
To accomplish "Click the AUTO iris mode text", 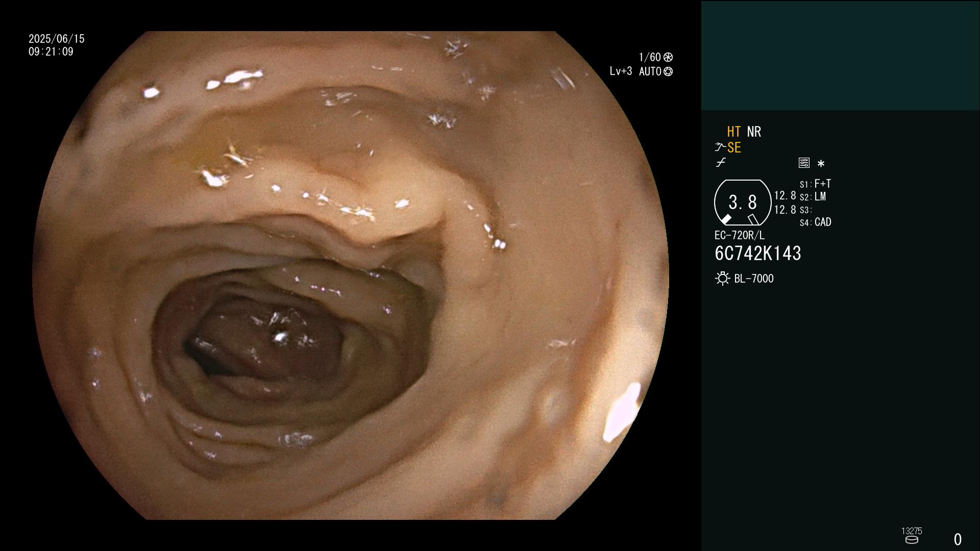I will [650, 71].
